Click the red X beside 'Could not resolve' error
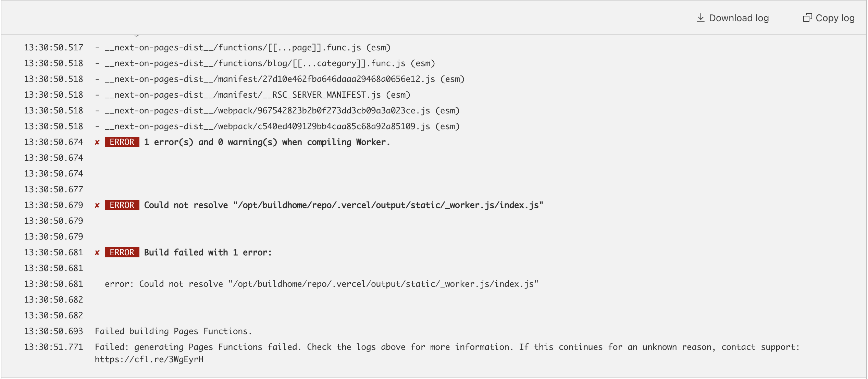The height and width of the screenshot is (379, 868). pyautogui.click(x=97, y=205)
